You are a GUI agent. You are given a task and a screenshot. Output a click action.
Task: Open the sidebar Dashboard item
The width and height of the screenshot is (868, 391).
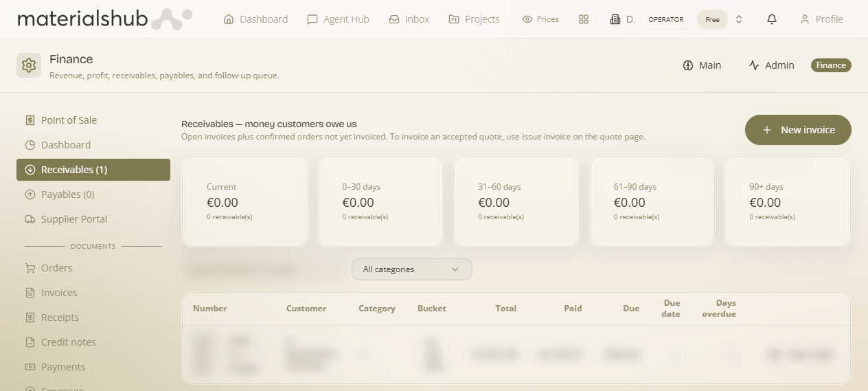[93, 145]
